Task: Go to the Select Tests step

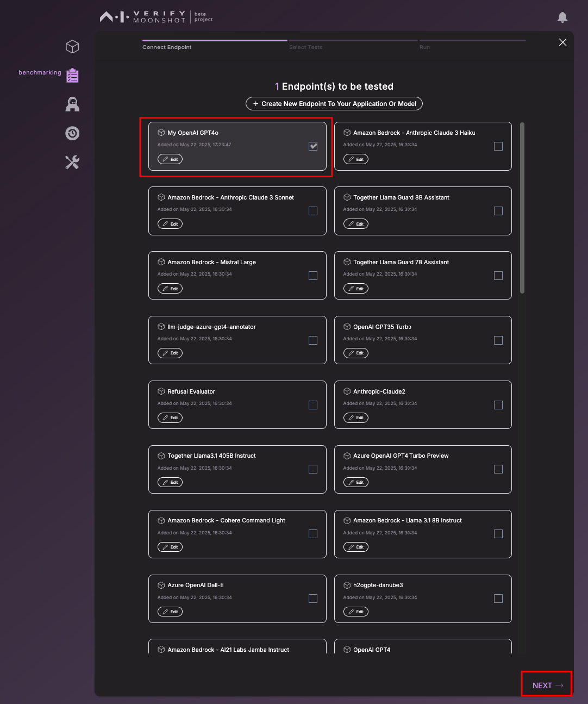Action: (x=305, y=47)
